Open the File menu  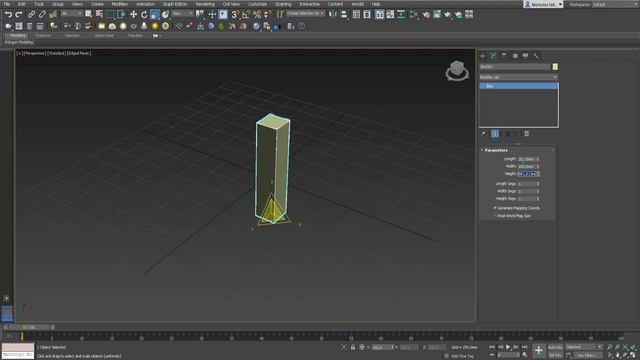tap(7, 4)
